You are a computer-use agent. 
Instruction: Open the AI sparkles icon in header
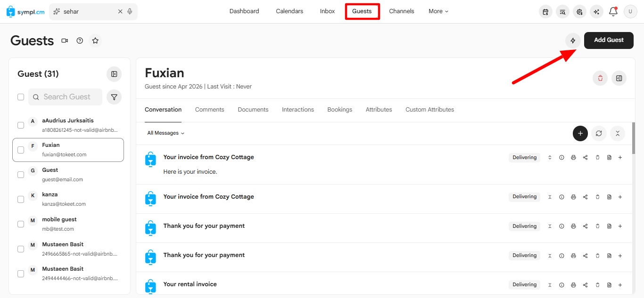coord(596,12)
